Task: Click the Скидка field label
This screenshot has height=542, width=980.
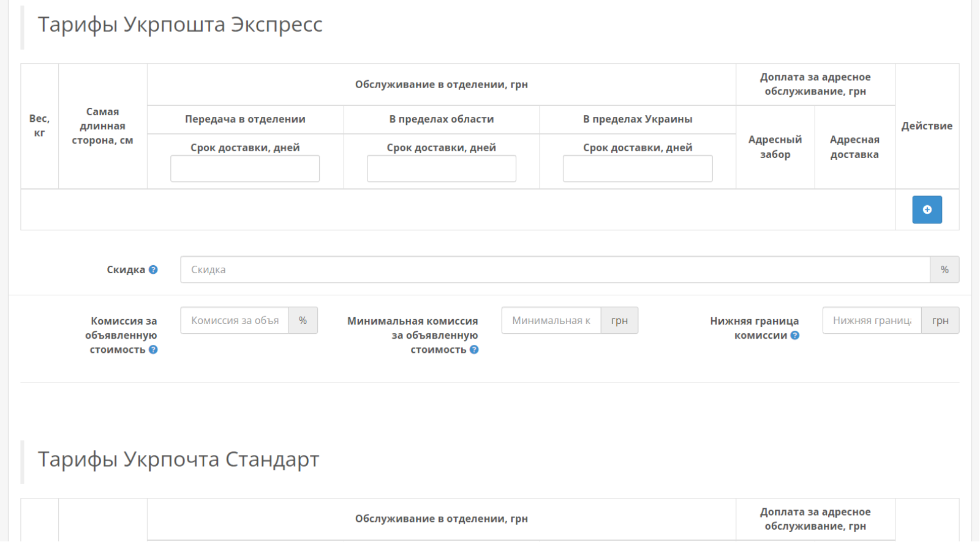Action: 126,269
